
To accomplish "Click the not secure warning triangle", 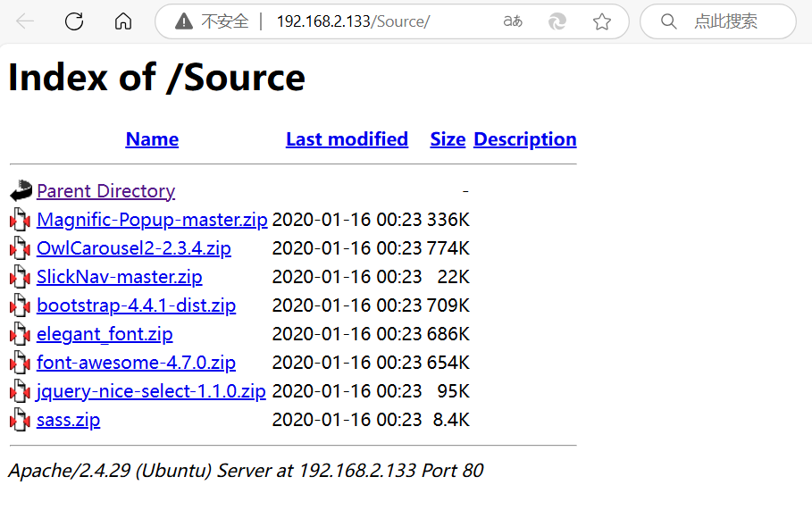I will tap(184, 21).
